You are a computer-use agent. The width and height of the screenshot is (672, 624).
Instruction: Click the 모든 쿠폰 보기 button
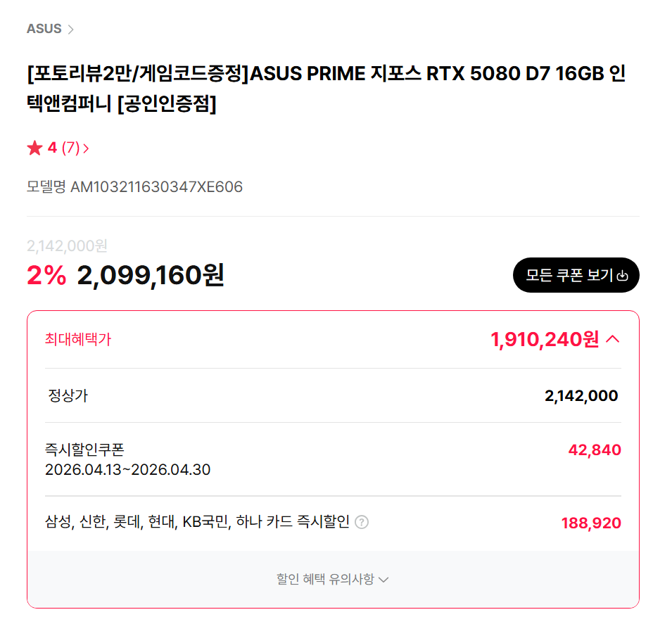point(576,275)
